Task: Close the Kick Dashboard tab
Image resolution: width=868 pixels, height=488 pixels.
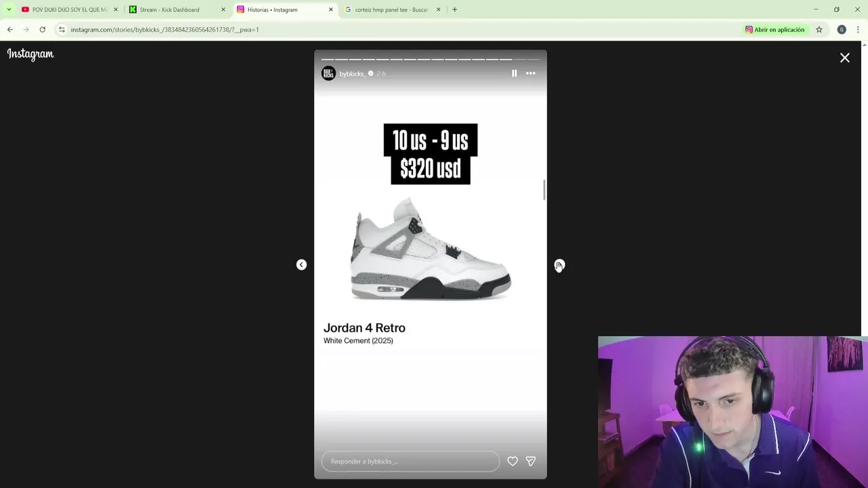Action: [223, 9]
